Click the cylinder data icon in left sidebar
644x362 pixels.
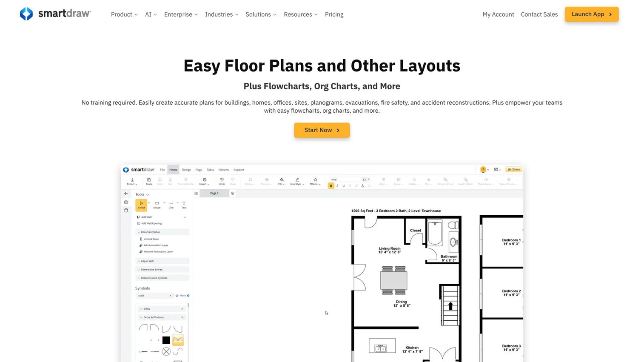(126, 210)
